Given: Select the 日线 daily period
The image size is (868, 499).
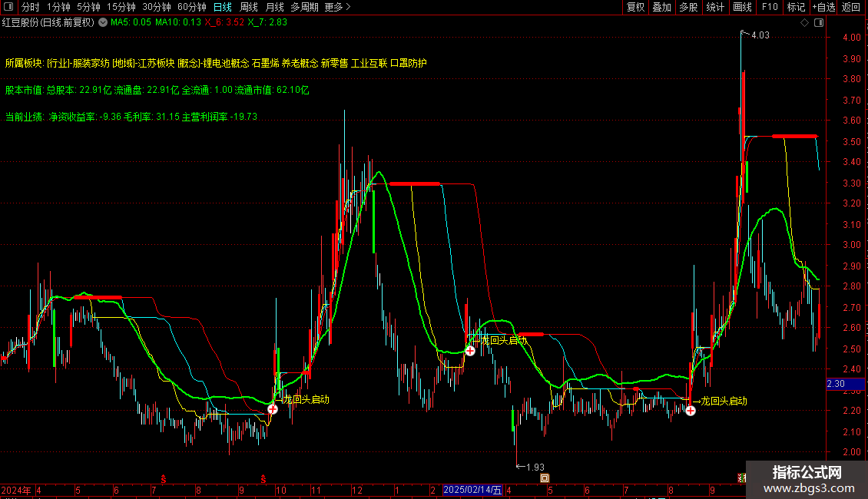Looking at the screenshot, I should pos(223,7).
